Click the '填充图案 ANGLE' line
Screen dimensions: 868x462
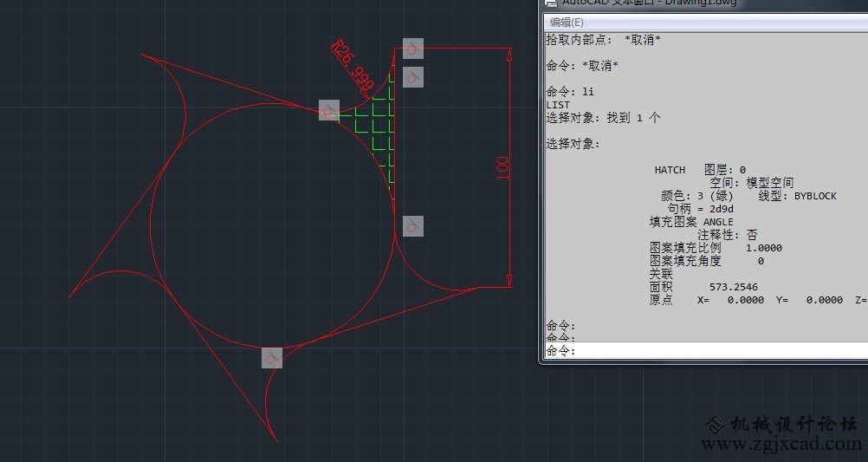point(691,222)
